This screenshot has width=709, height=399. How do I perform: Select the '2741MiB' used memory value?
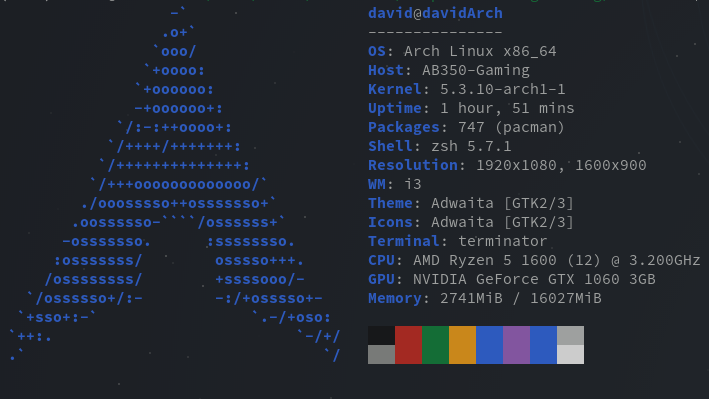tap(471, 298)
